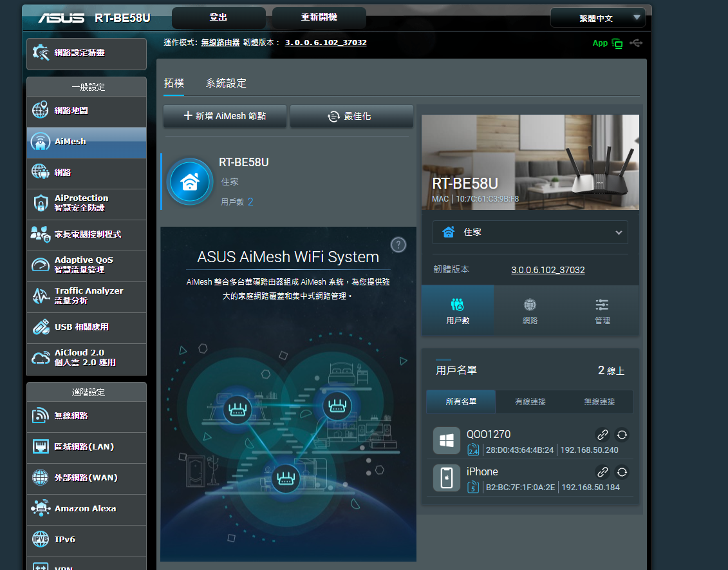Select the 管理 management tab
This screenshot has width=728, height=570.
[x=602, y=310]
